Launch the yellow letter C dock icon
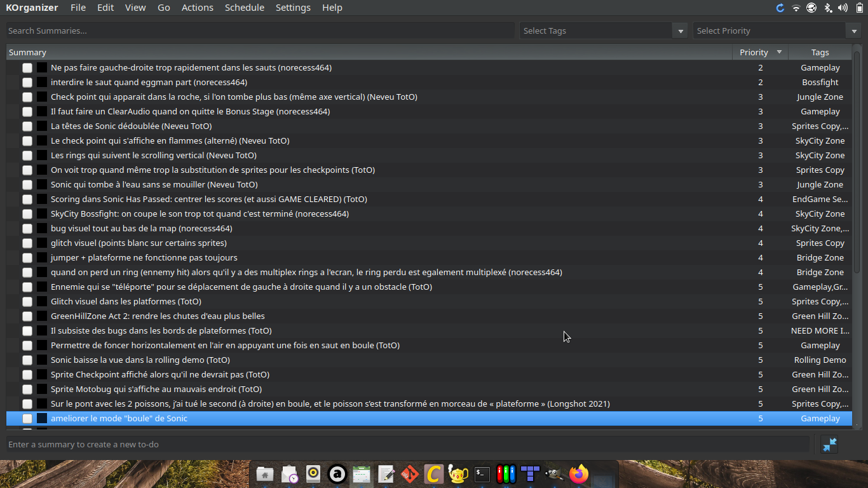The image size is (868, 488). 434,474
